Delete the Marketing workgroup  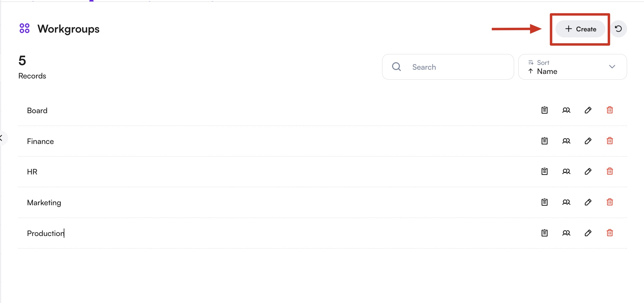tap(610, 202)
